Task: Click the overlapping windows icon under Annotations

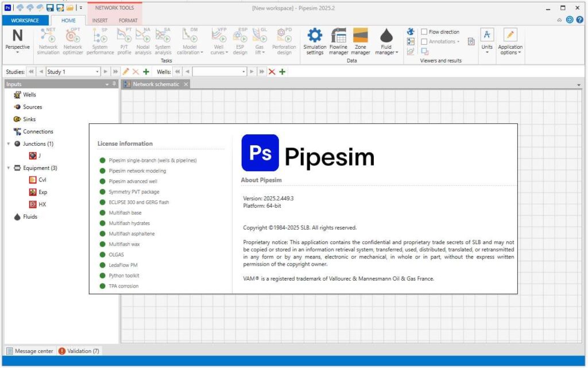Action: coord(424,51)
